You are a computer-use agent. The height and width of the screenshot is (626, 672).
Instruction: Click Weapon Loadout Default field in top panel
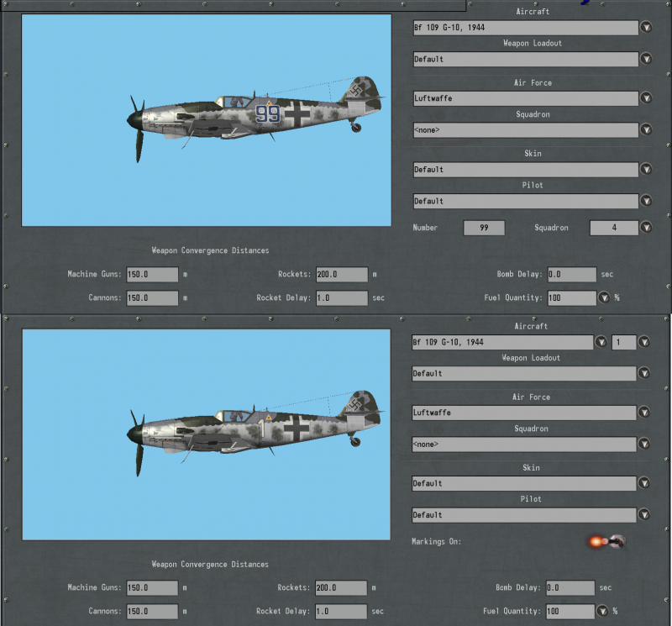[526, 59]
